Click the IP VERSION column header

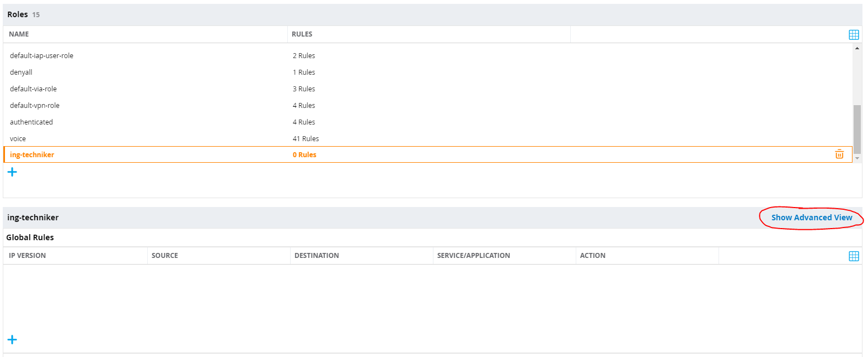(x=27, y=256)
